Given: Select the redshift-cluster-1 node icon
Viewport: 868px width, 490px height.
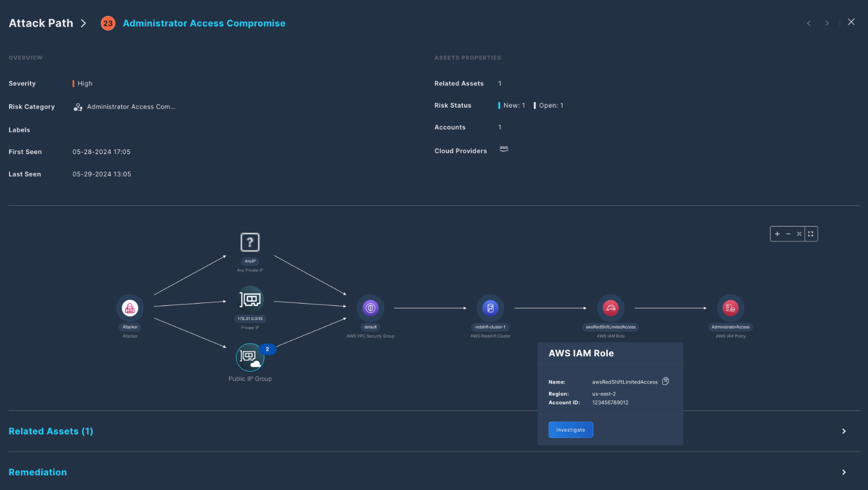Looking at the screenshot, I should [491, 308].
